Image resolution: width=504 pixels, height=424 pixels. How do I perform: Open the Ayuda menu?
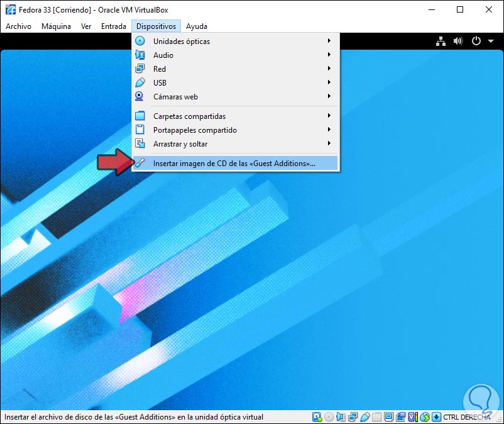tap(197, 26)
